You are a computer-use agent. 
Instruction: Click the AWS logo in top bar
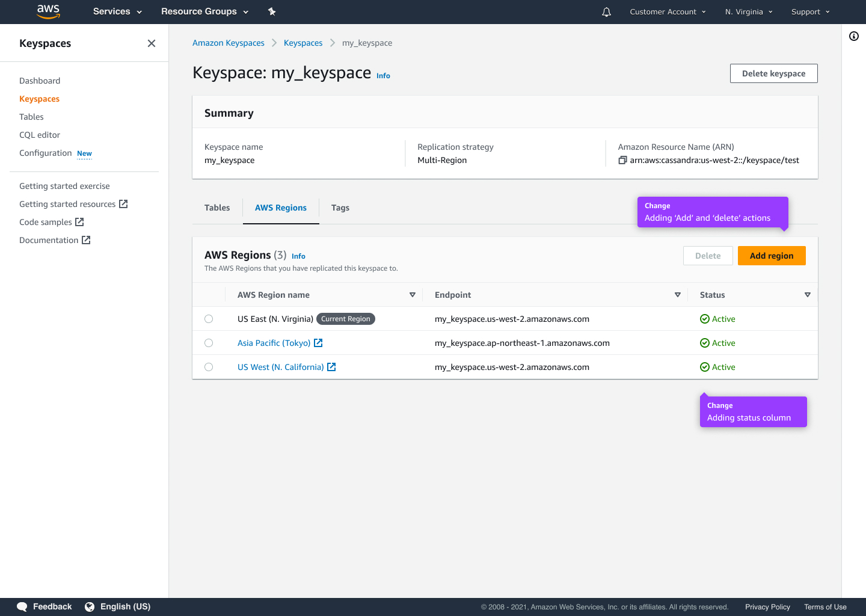click(x=48, y=11)
